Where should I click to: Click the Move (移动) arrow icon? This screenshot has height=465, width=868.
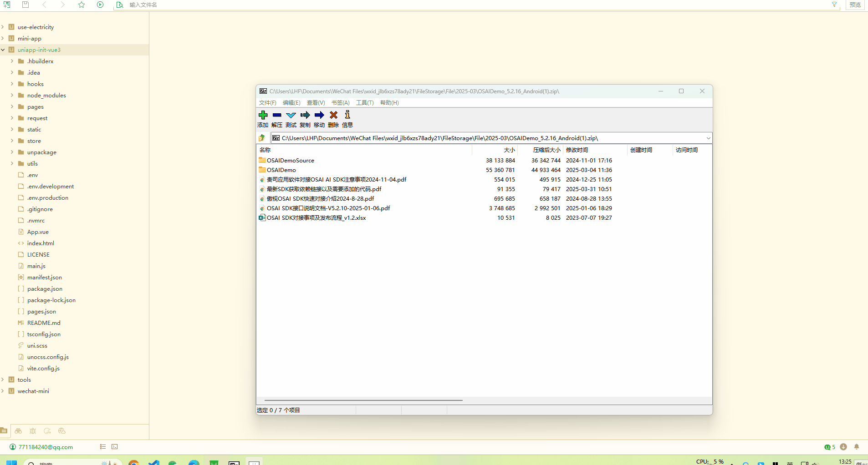pos(319,115)
